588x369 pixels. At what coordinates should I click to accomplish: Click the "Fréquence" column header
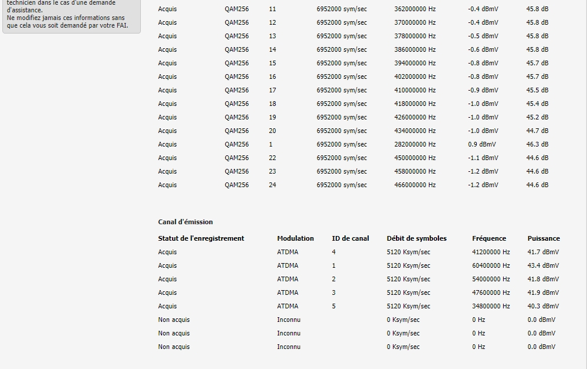point(489,238)
